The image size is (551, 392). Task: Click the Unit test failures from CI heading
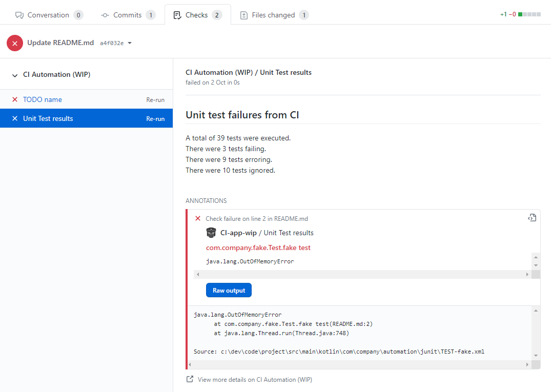[x=242, y=115]
